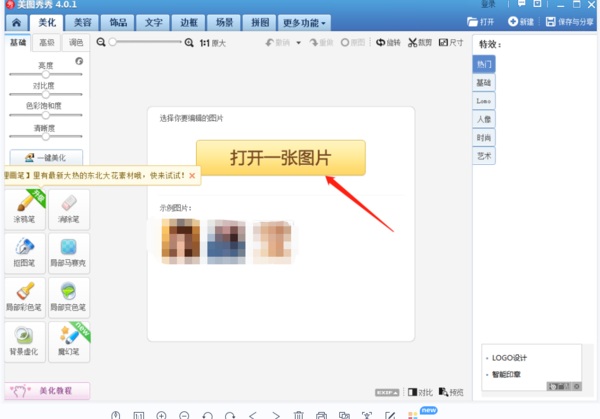This screenshot has height=419, width=600.
Task: Click the zoom-in magnifier beside the zoom slider
Action: tap(189, 42)
